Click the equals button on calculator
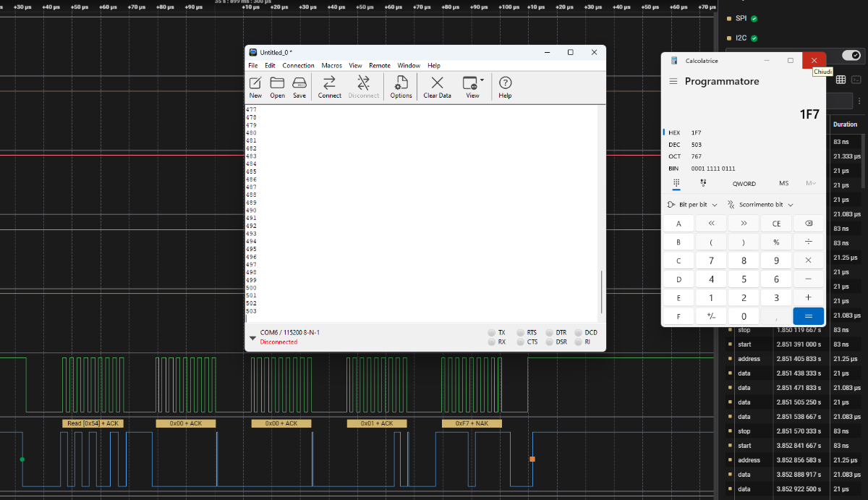Viewport: 868px width, 500px height. [x=809, y=316]
